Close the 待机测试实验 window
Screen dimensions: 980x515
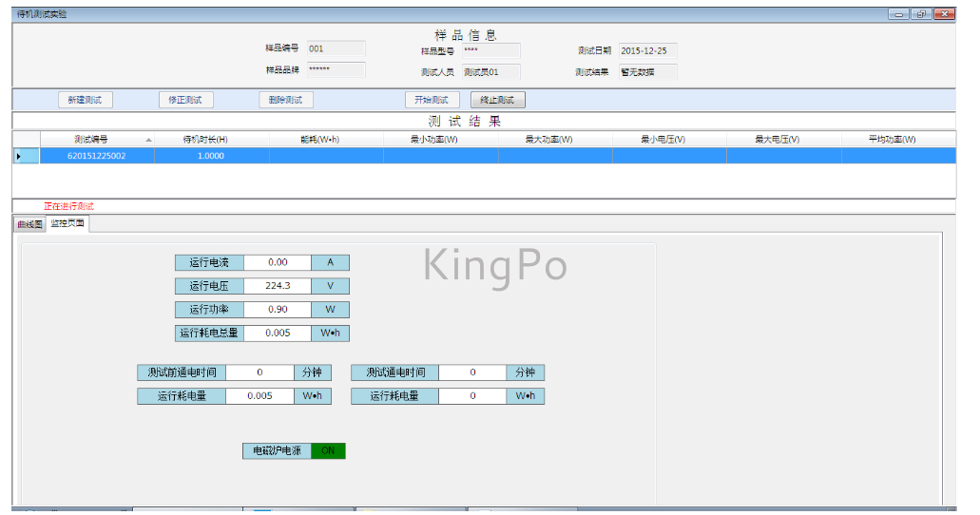click(945, 14)
